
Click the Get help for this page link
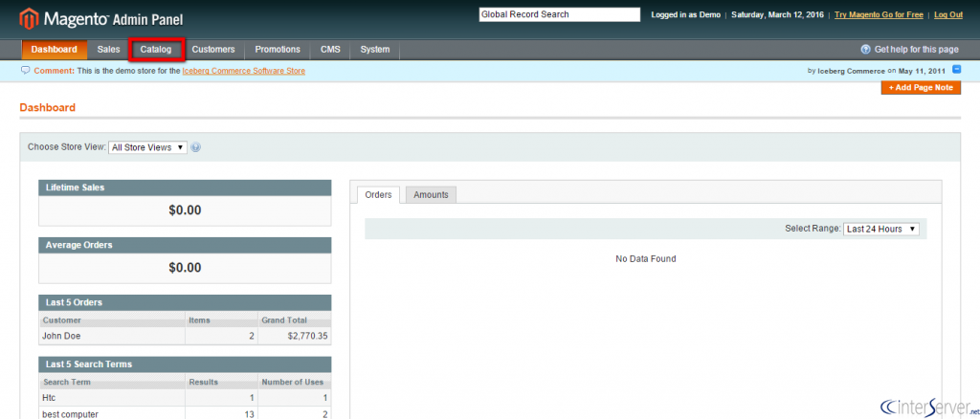(x=916, y=50)
